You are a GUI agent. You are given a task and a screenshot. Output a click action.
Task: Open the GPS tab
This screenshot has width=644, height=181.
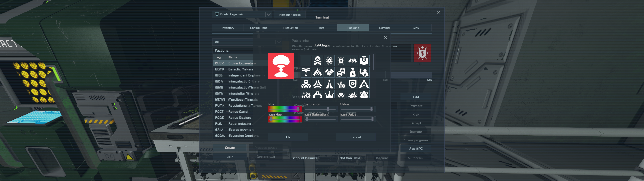(415, 28)
